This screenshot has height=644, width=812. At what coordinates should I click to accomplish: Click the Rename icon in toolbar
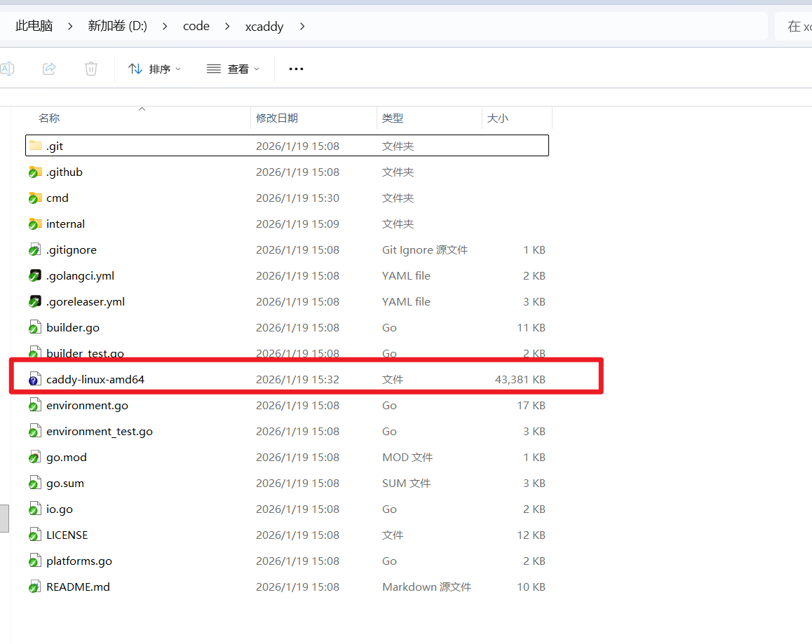(x=7, y=69)
